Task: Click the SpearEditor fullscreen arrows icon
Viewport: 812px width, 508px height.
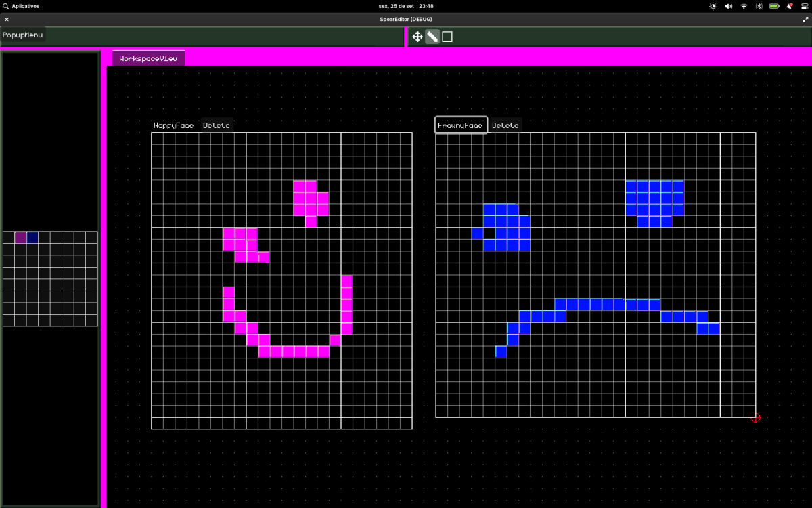Action: [x=805, y=20]
